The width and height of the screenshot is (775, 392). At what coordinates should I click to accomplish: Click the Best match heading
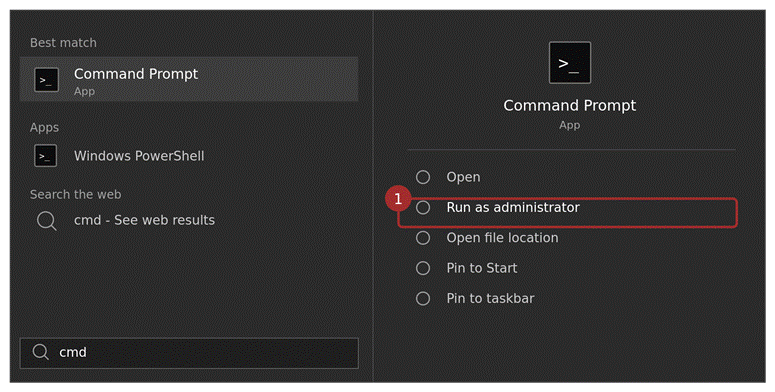pos(63,43)
